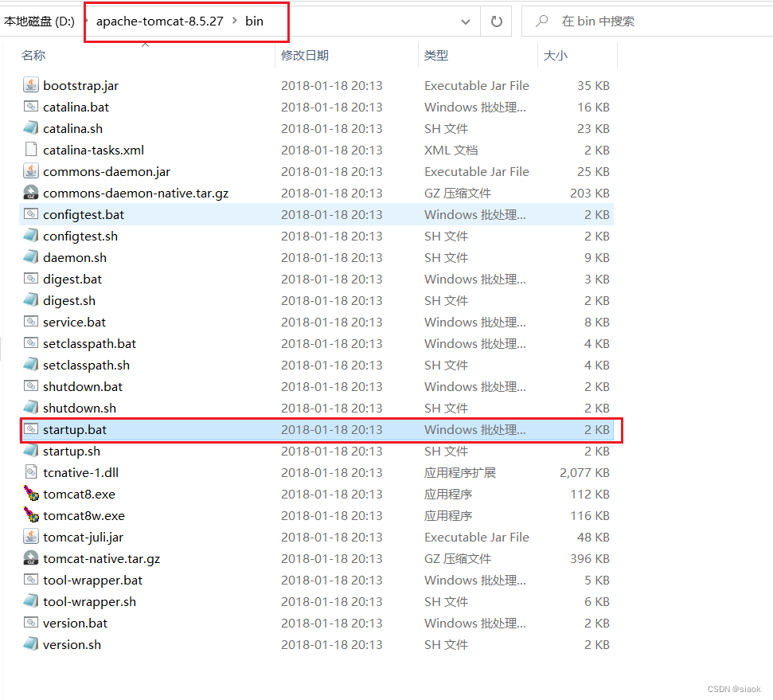773x700 pixels.
Task: Click the setclasspath.bat file icon
Action: click(x=30, y=343)
